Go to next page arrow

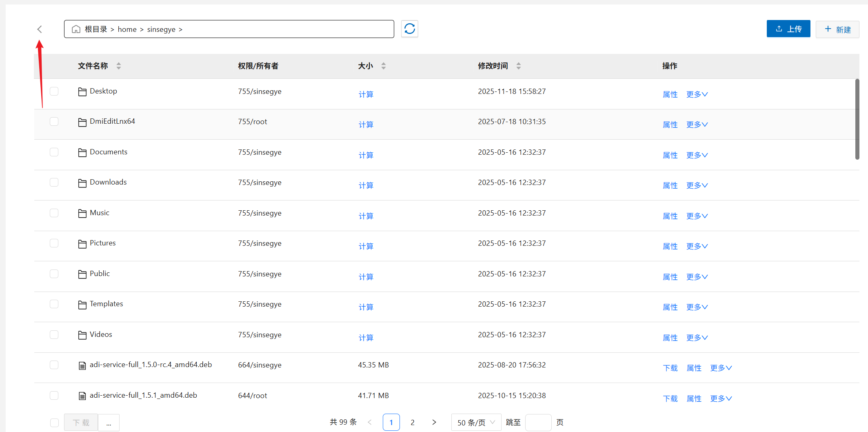tap(434, 422)
